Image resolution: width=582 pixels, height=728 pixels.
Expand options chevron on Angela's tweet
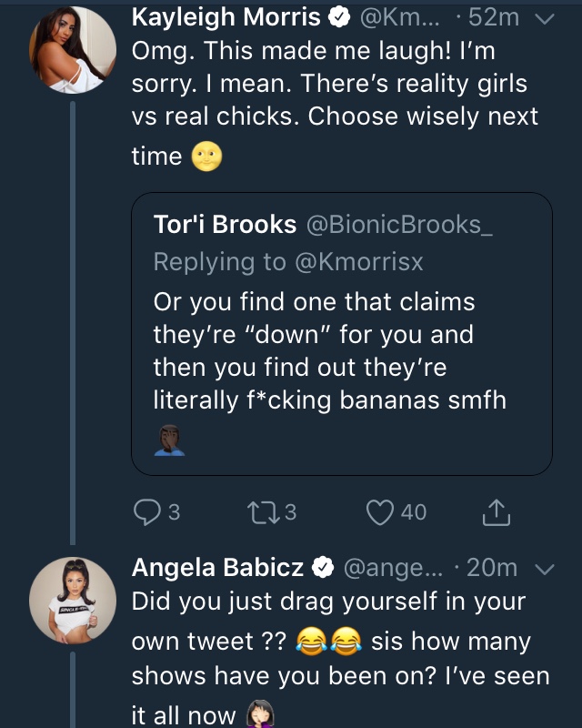click(545, 570)
